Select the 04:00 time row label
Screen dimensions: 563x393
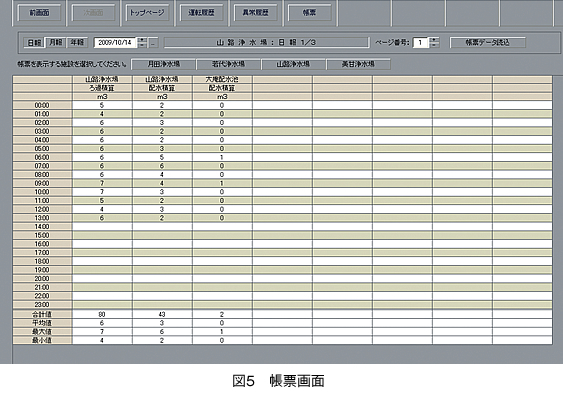pyautogui.click(x=42, y=140)
